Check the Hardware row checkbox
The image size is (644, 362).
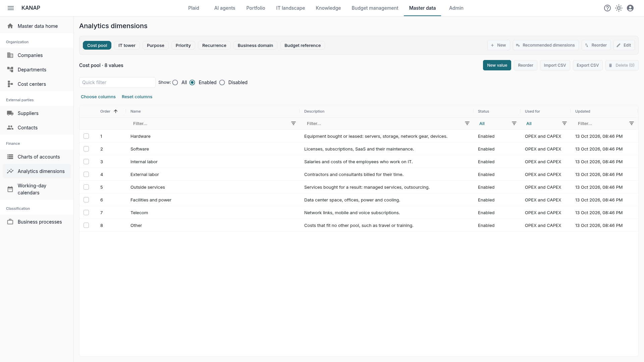86,136
